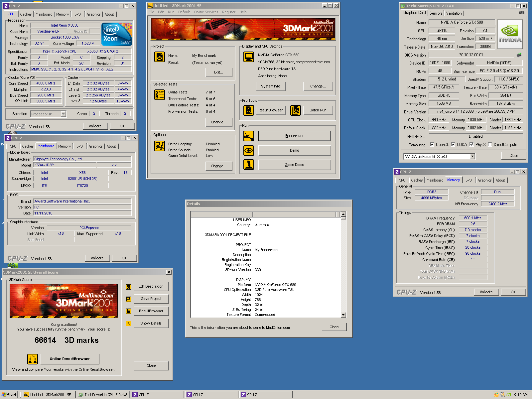This screenshot has height=399, width=532.
Task: Click the ResultBrowser magnifier icon in Pro Tools
Action: tap(249, 110)
